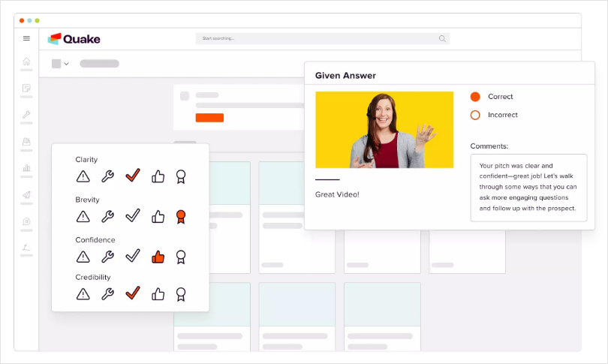Open the inbox tray sidebar icon

pyautogui.click(x=26, y=142)
